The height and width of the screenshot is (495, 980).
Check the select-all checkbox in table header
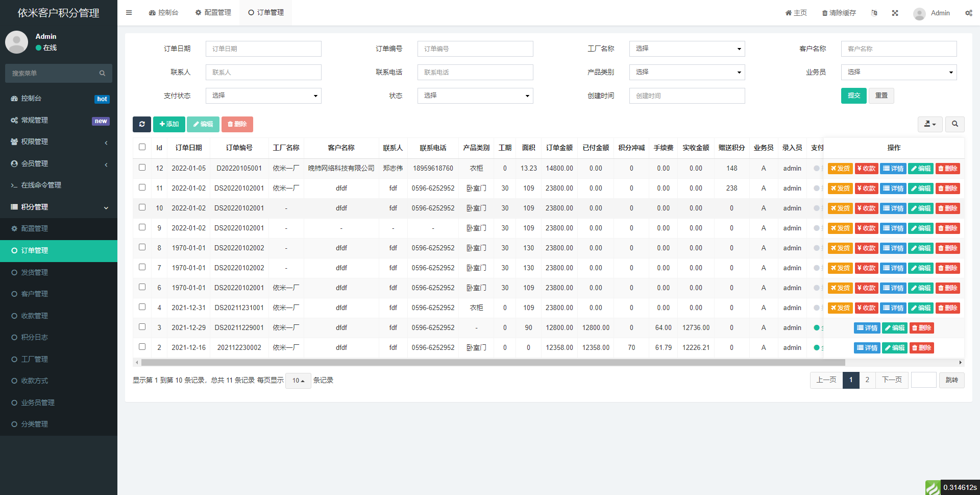click(x=142, y=147)
